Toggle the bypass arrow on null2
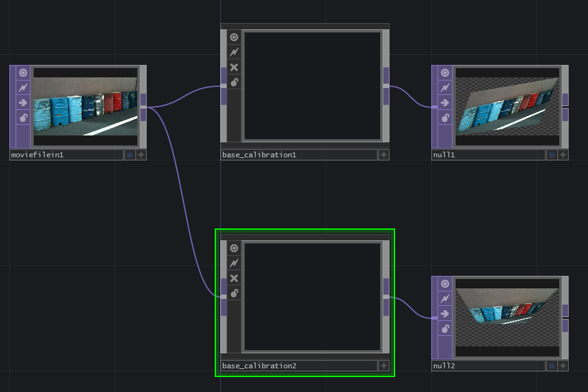Screen dimensions: 588x392 (445, 313)
